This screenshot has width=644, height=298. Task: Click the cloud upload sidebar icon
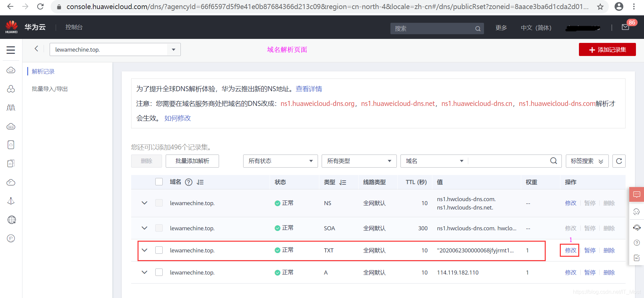(x=11, y=182)
